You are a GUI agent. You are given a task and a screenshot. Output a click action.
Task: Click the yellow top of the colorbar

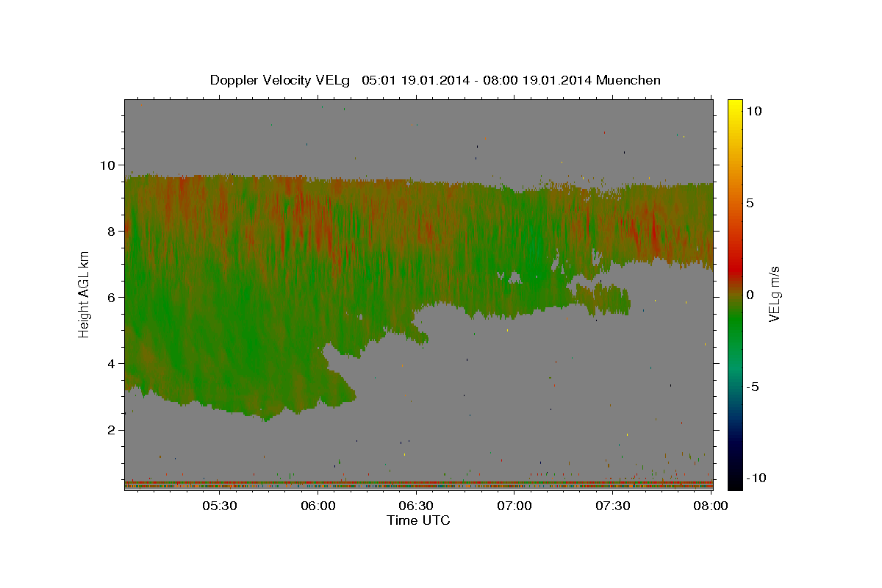pyautogui.click(x=734, y=107)
